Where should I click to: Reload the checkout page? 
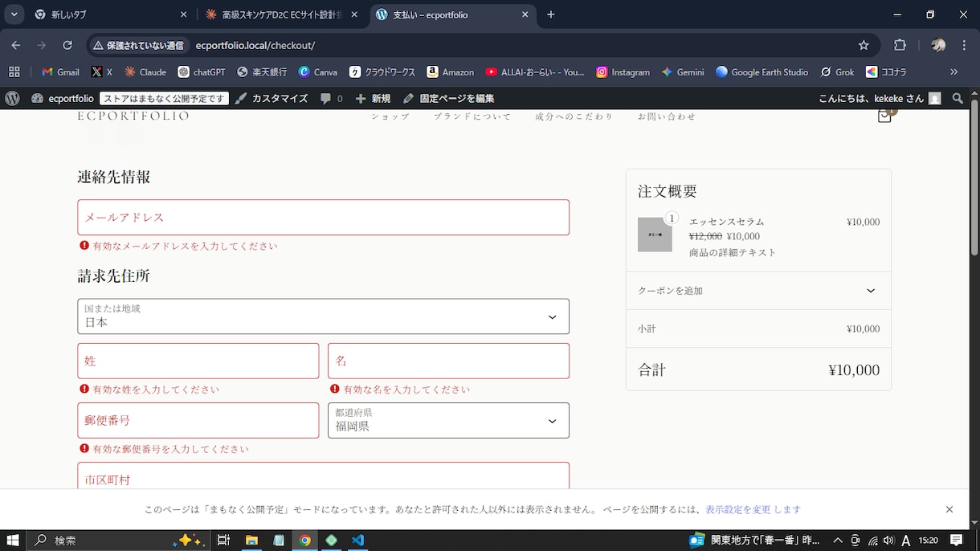coord(67,46)
